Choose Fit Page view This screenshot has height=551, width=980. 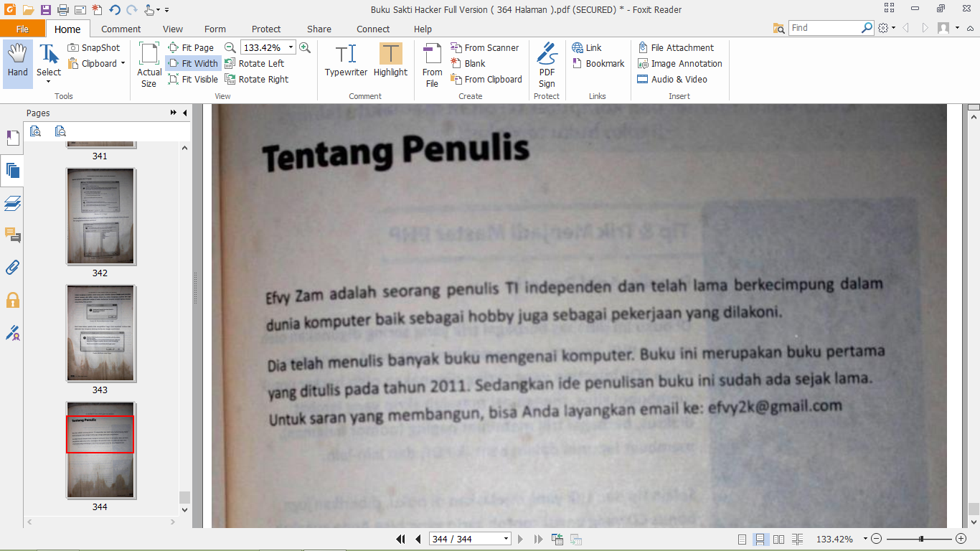tap(191, 47)
